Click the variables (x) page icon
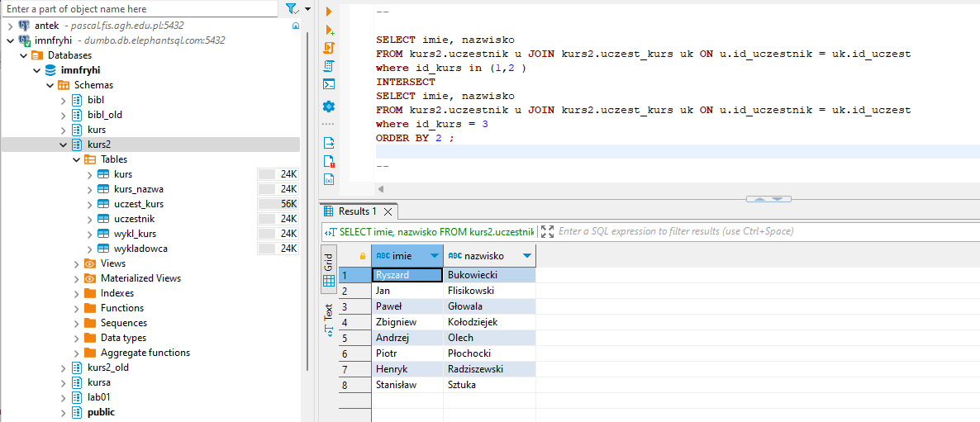This screenshot has width=980, height=422. point(329,179)
